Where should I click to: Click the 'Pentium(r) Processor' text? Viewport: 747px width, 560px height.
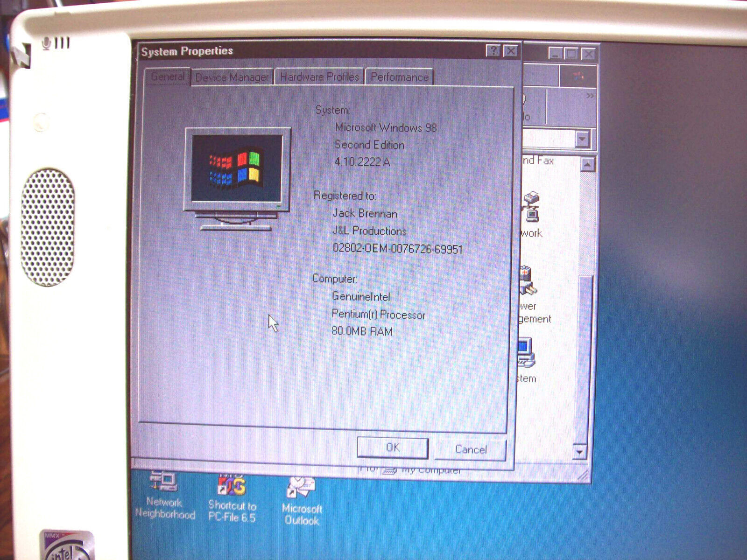(378, 315)
